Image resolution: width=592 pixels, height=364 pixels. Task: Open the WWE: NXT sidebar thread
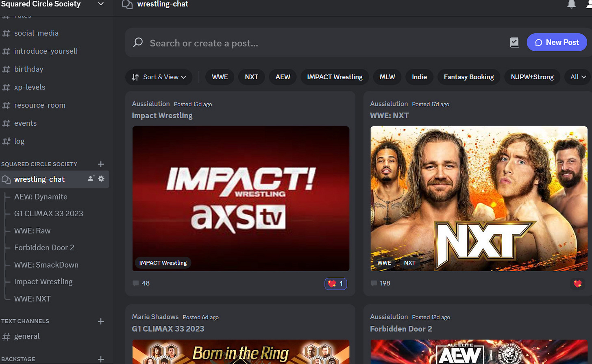(32, 299)
